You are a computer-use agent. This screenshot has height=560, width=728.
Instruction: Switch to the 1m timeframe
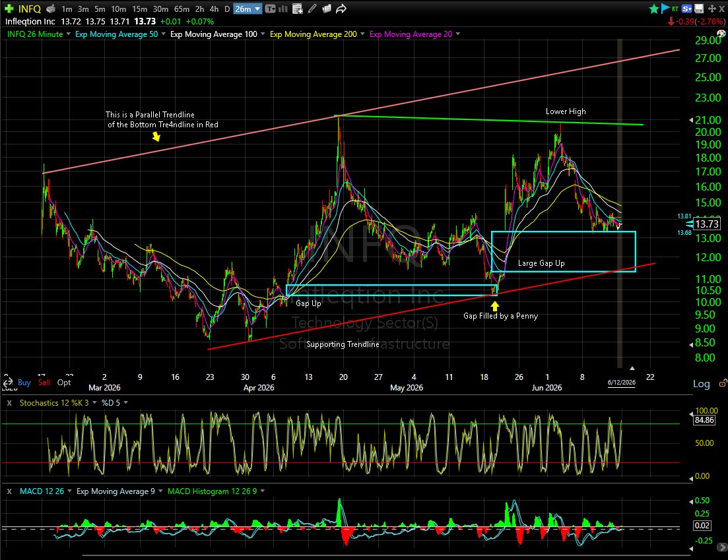(x=67, y=9)
